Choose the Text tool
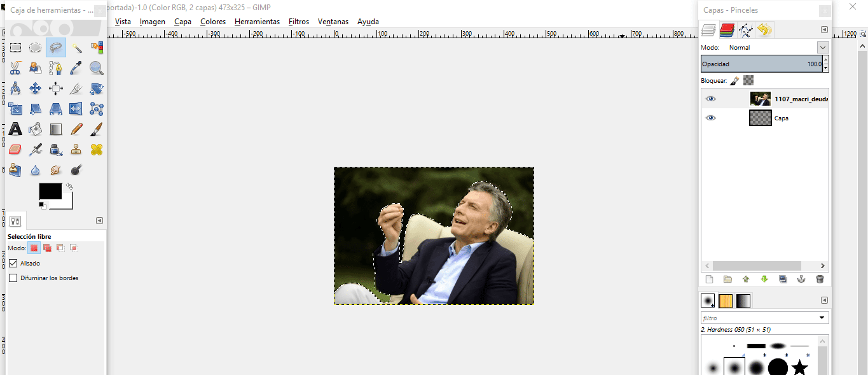Screen dimensions: 868x375 point(15,129)
